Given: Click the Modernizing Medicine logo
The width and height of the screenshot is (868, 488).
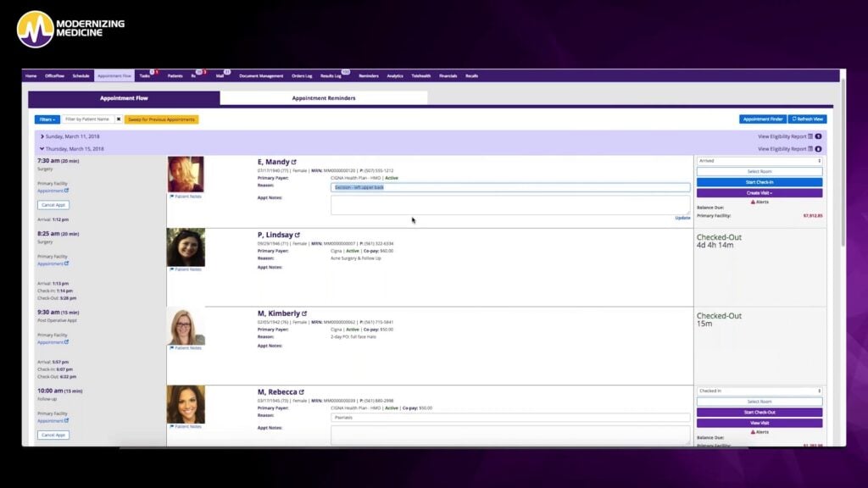Looking at the screenshot, I should pos(70,29).
